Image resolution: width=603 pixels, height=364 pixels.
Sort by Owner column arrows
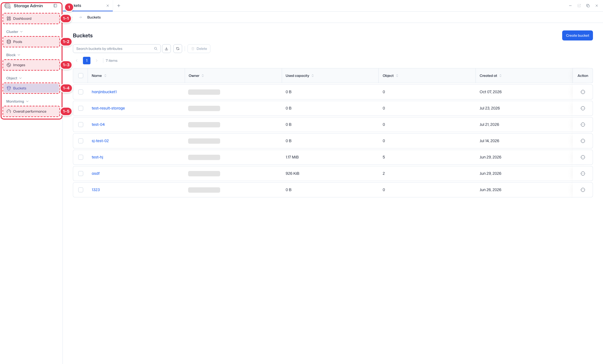click(x=203, y=76)
